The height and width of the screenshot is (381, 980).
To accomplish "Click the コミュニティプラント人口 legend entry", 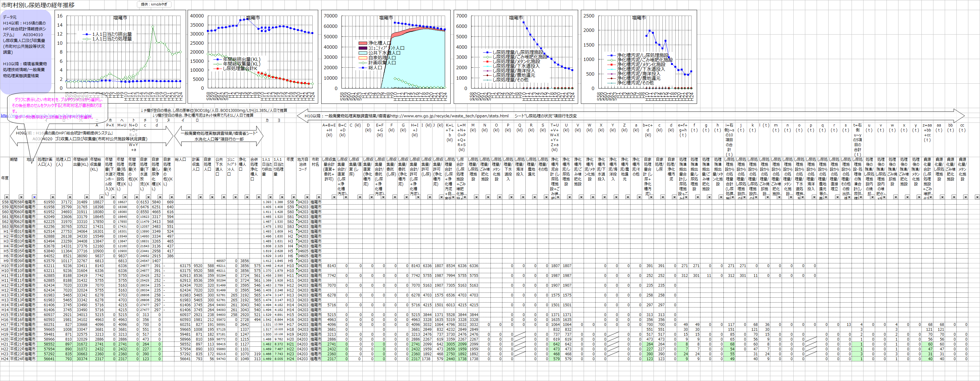I will click(382, 48).
